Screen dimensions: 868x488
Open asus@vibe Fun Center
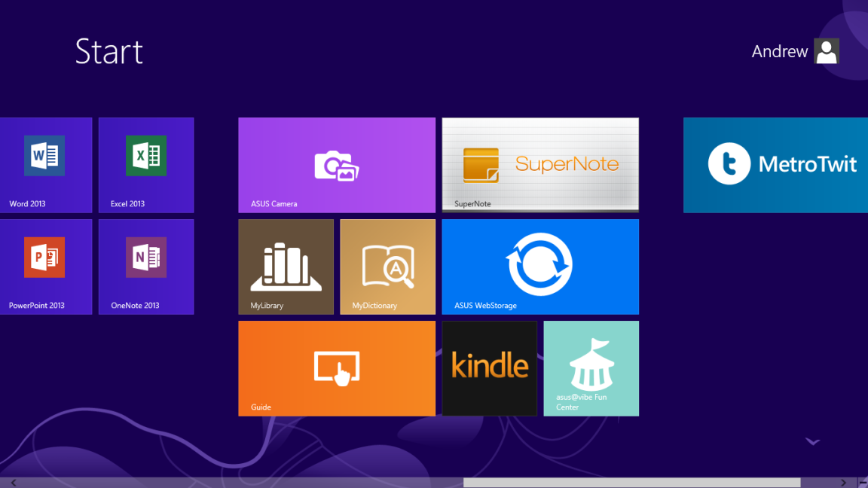(591, 368)
